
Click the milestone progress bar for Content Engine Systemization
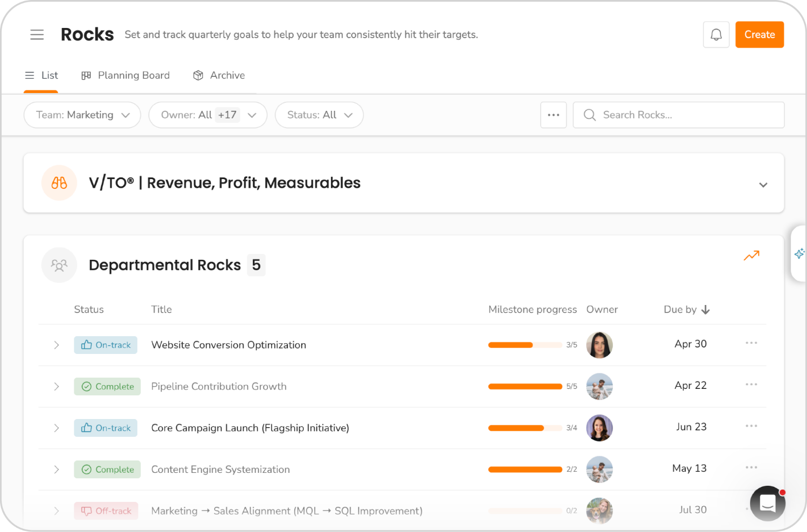pyautogui.click(x=525, y=469)
